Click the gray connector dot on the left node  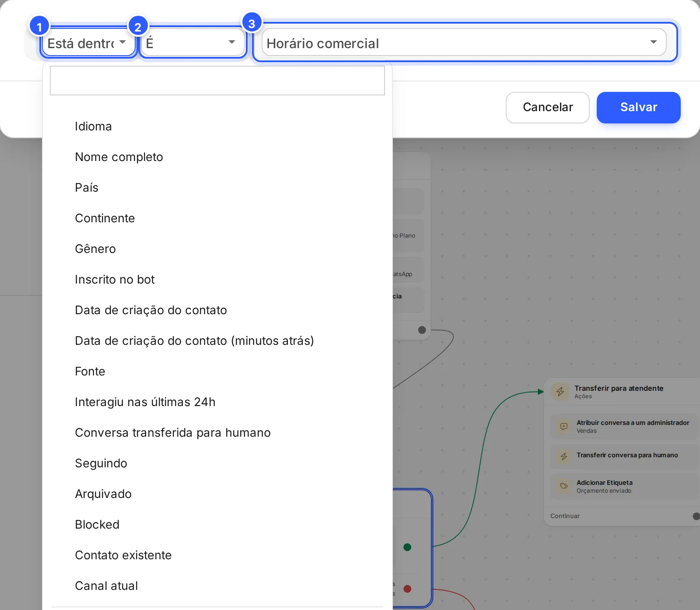[422, 330]
